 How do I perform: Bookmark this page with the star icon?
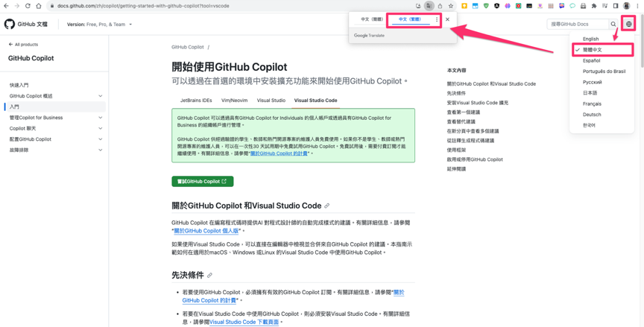click(x=451, y=6)
